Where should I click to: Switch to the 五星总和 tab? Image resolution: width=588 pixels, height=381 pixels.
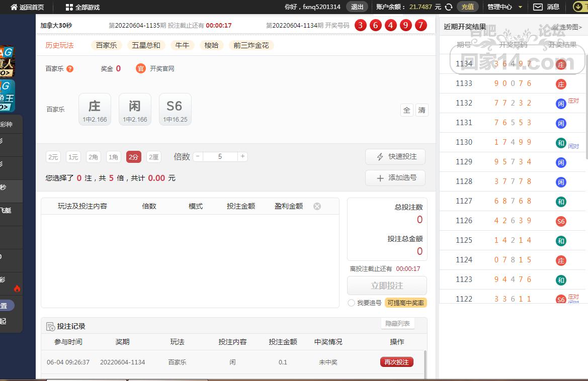[x=146, y=45]
